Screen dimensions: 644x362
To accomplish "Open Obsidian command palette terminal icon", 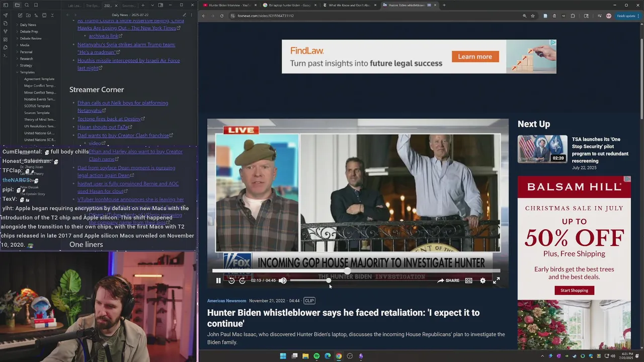I will (x=6, y=55).
